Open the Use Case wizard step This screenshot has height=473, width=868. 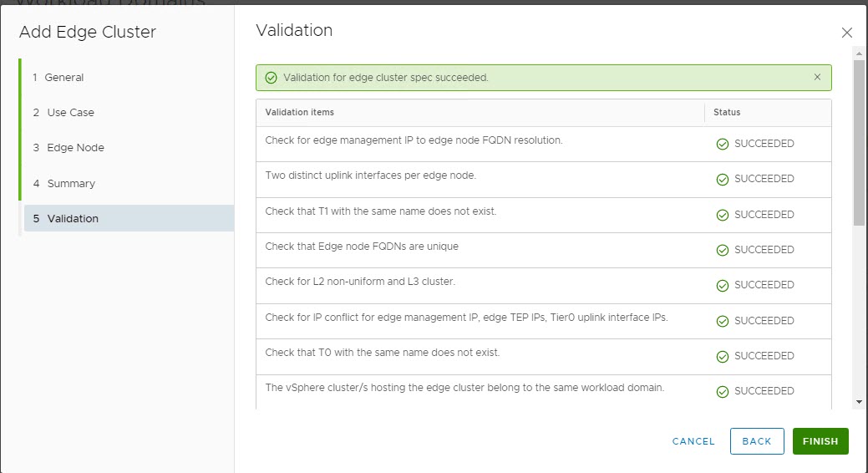[x=70, y=112]
